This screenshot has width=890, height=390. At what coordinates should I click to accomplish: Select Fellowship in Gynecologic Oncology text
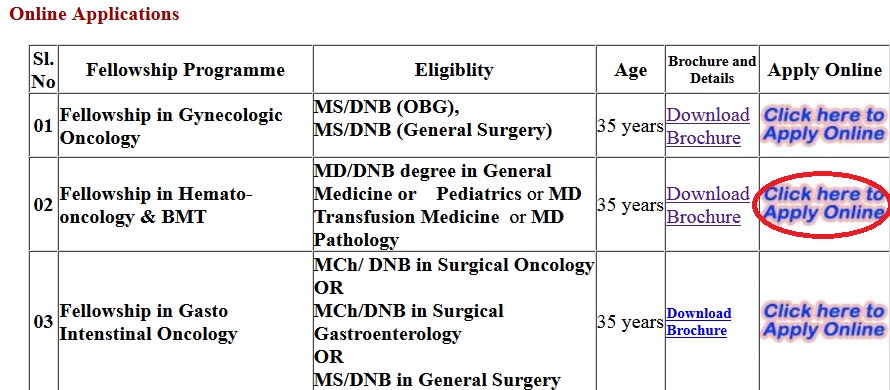[171, 126]
